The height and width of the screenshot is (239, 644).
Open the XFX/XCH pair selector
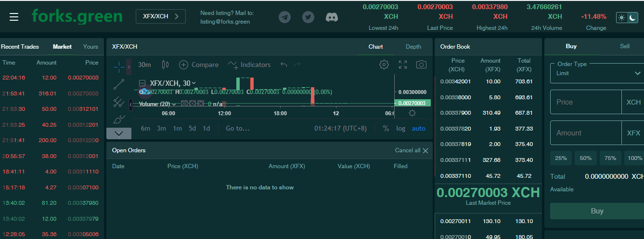pyautogui.click(x=160, y=16)
